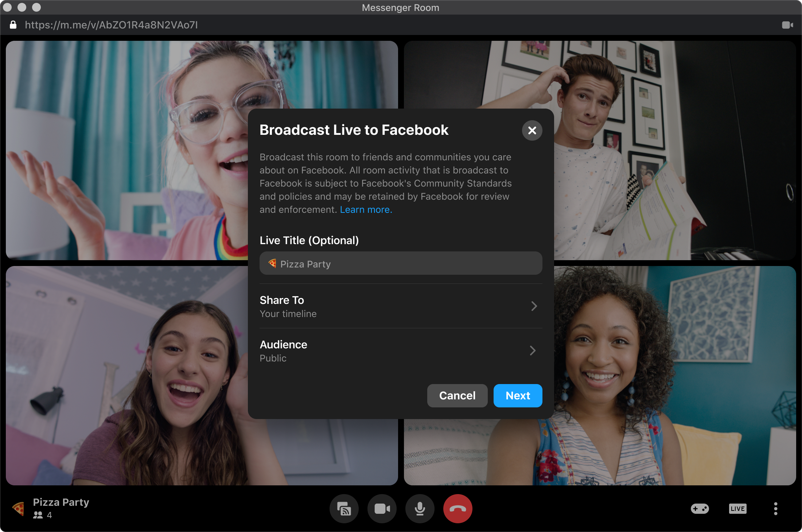
Task: Click the LIVE broadcast icon
Action: click(737, 509)
